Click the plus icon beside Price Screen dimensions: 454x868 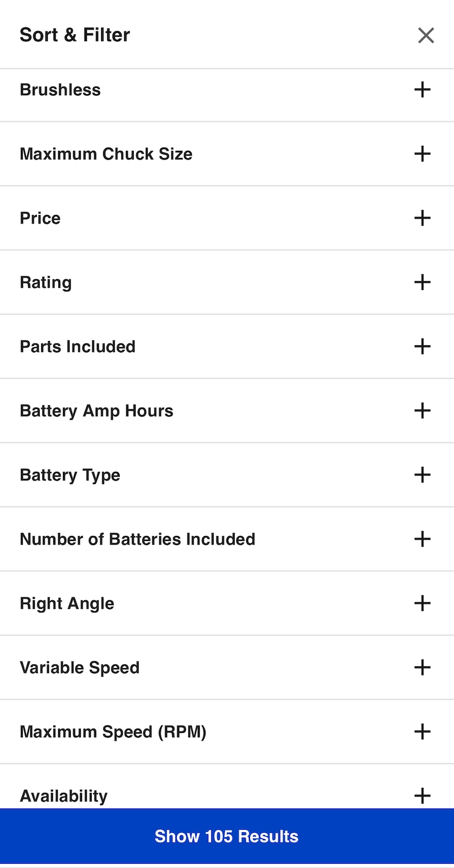click(x=422, y=218)
